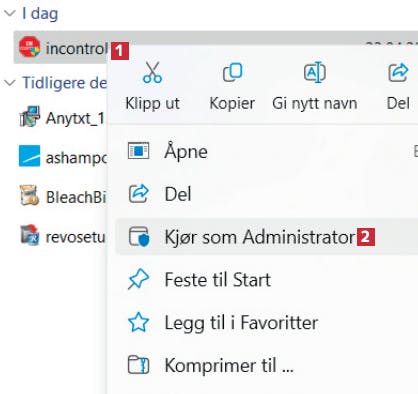
Task: Click the I dag group header text
Action: (40, 14)
